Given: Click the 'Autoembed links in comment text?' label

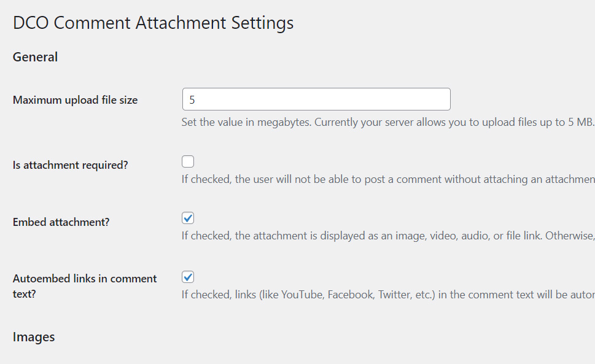Looking at the screenshot, I should 85,286.
